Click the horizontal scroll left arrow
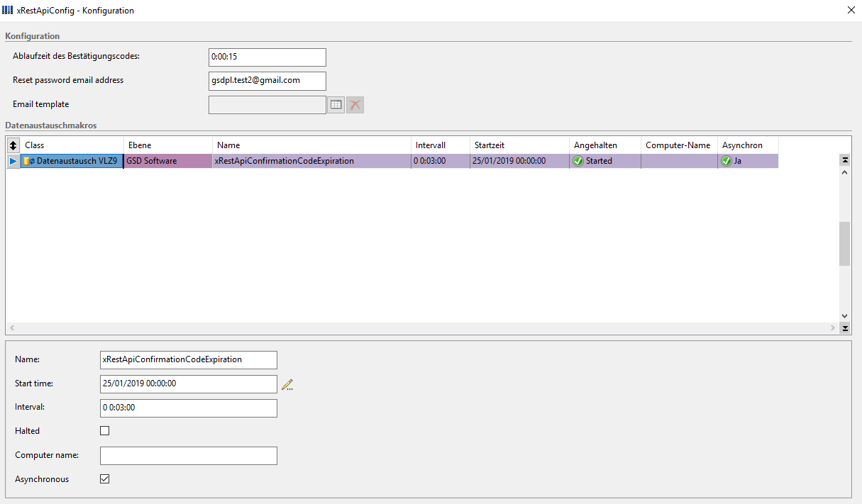862x504 pixels. (x=12, y=328)
